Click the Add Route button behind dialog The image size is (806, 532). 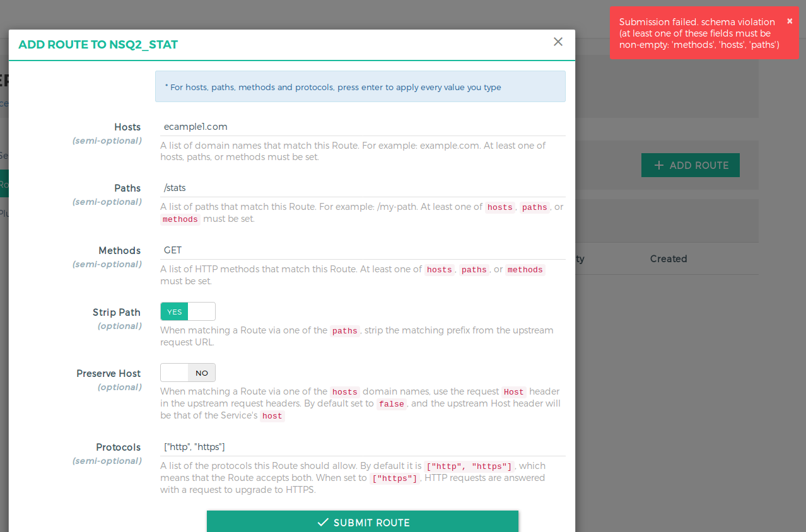(691, 165)
